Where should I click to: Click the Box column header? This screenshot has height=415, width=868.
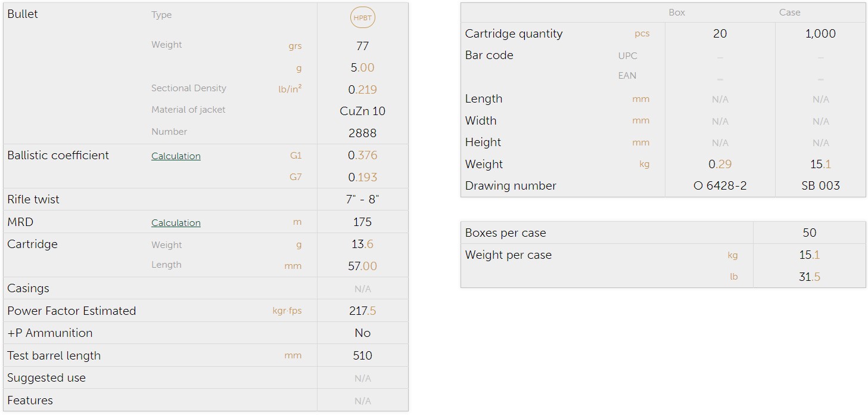pos(677,13)
